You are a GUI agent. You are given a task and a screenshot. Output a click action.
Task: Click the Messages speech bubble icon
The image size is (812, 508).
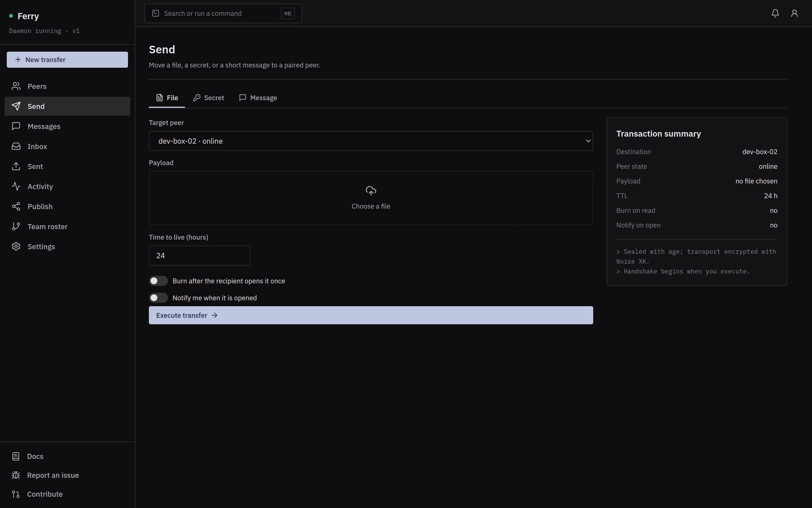pos(16,126)
